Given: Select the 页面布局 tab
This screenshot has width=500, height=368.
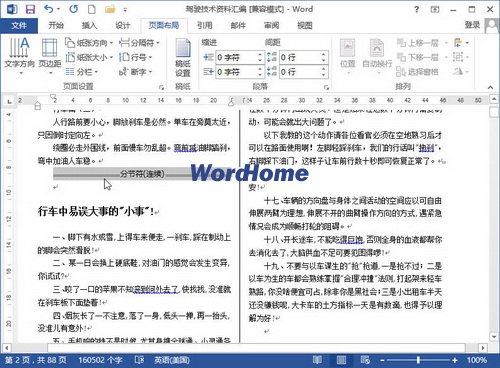Looking at the screenshot, I should click(x=164, y=25).
